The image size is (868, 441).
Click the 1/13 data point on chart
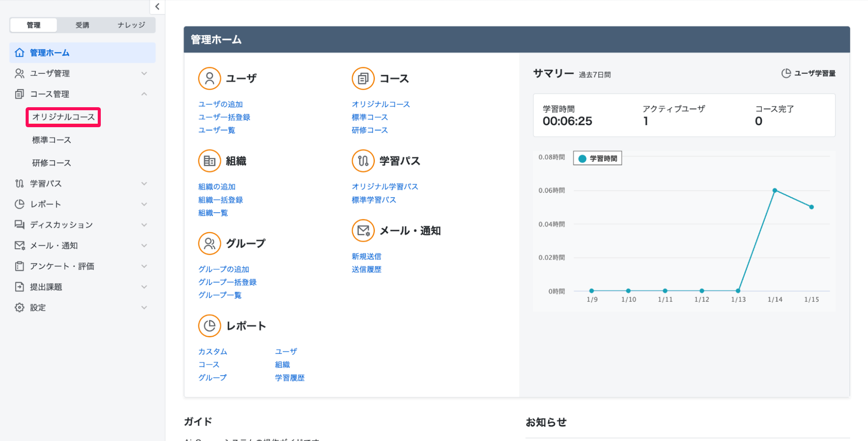(738, 291)
